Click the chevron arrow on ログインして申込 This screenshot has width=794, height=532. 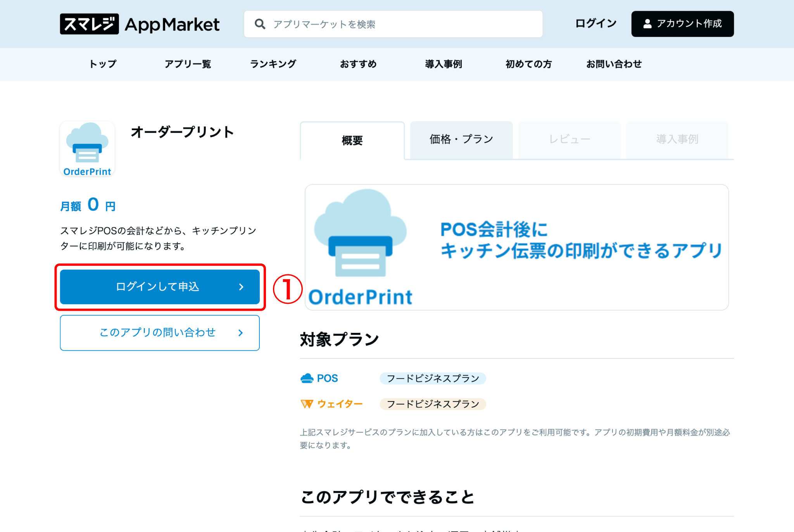[x=242, y=287]
